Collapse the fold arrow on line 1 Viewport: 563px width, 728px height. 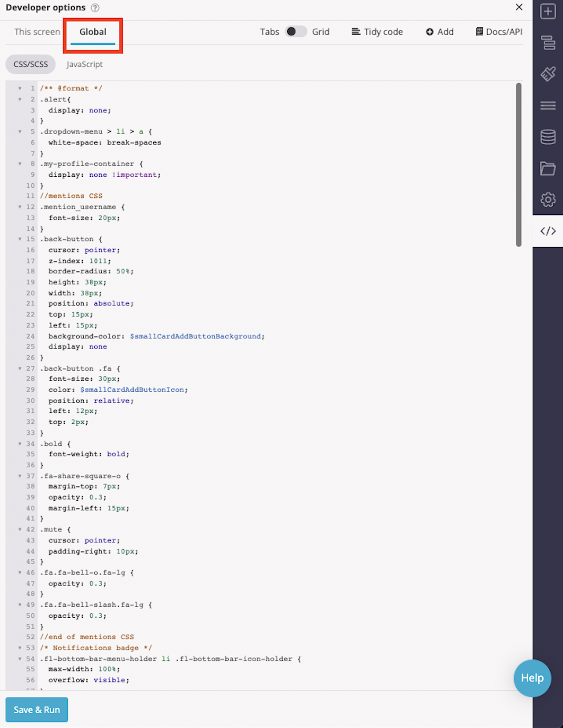(x=20, y=89)
